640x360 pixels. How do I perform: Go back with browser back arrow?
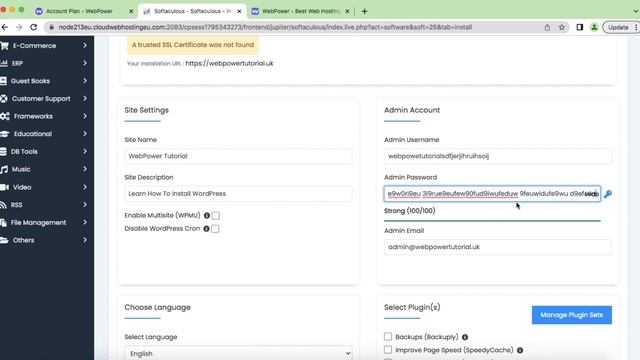point(5,27)
